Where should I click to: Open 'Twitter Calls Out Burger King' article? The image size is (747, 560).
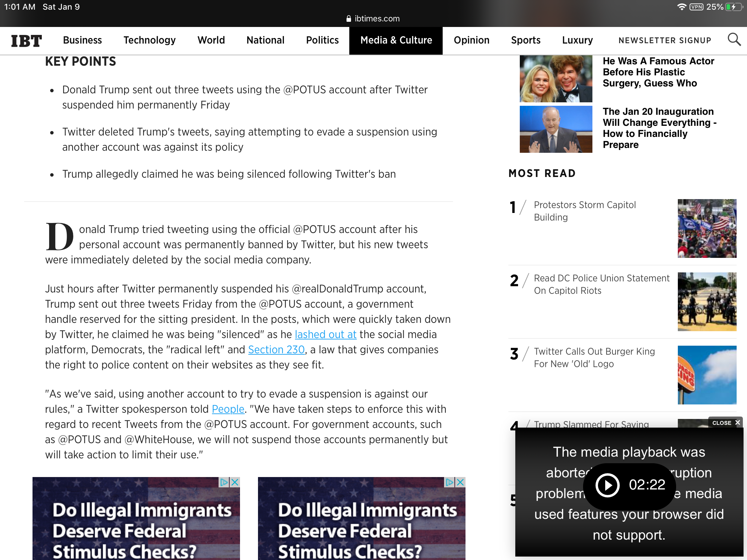click(x=594, y=357)
